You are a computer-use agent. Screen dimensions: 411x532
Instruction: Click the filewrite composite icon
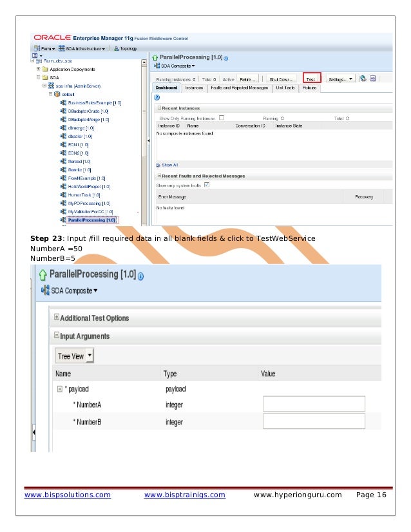click(63, 169)
